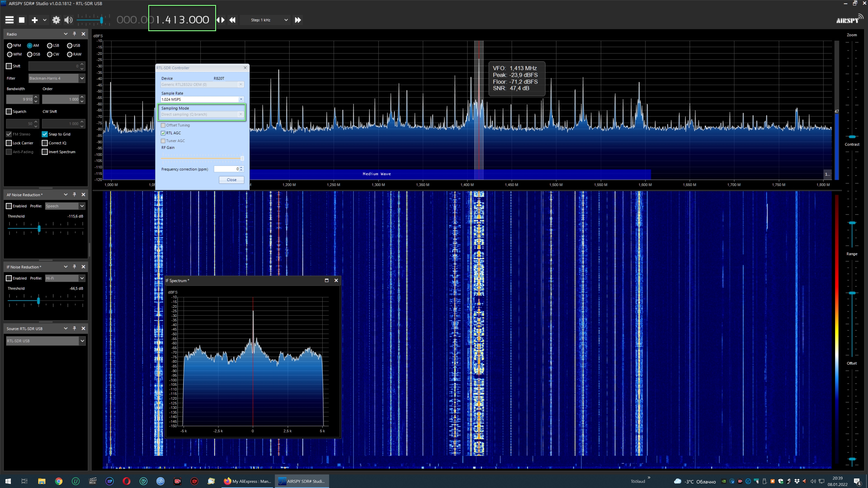Image resolution: width=868 pixels, height=488 pixels.
Task: Collapse the Source panel chevron
Action: 66,328
